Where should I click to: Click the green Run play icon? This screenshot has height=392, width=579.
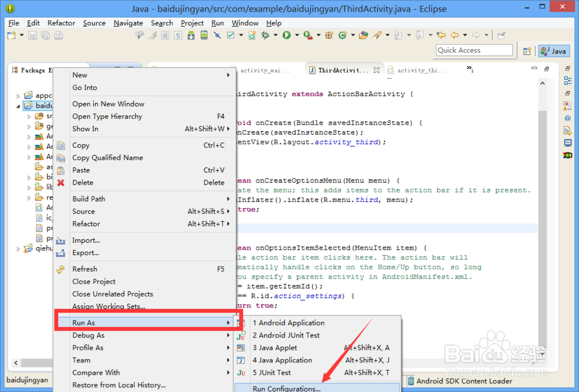(x=287, y=35)
